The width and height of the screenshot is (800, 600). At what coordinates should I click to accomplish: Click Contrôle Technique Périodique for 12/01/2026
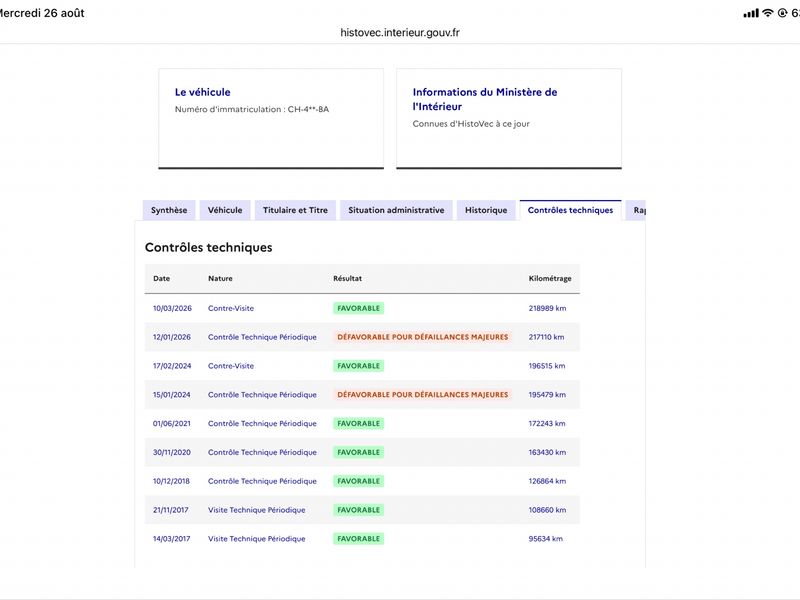pyautogui.click(x=262, y=337)
